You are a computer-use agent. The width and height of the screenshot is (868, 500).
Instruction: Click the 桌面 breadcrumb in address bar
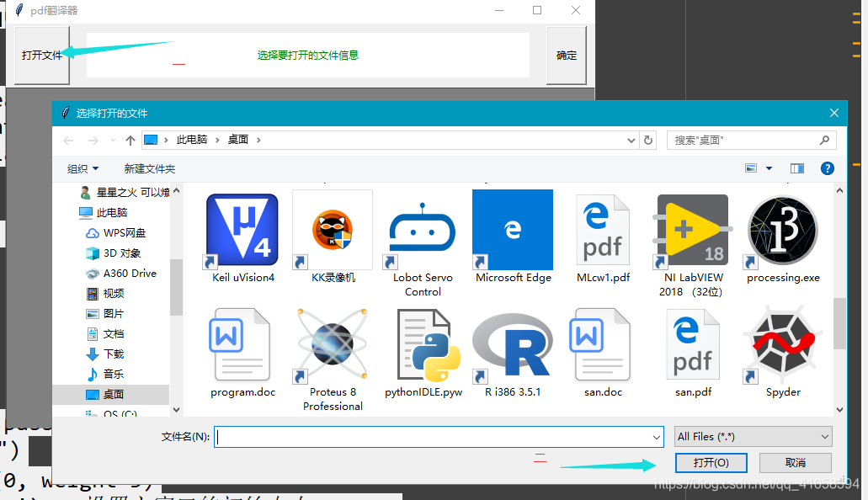click(238, 140)
